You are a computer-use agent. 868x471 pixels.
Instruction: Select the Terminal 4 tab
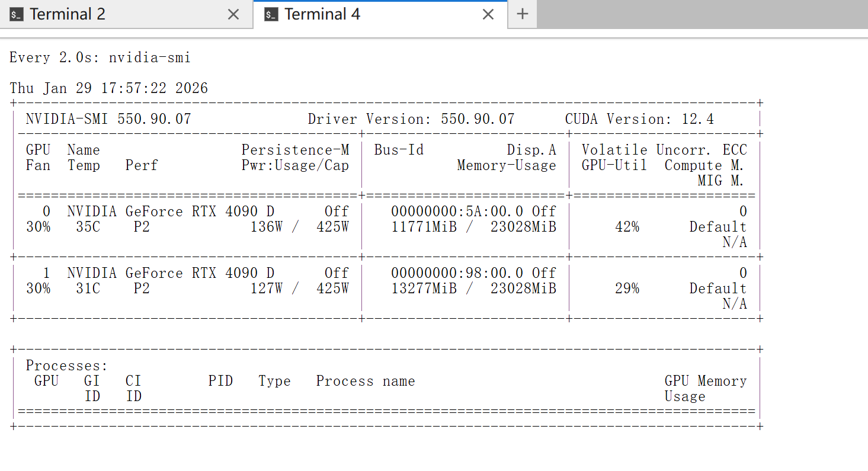(x=380, y=14)
